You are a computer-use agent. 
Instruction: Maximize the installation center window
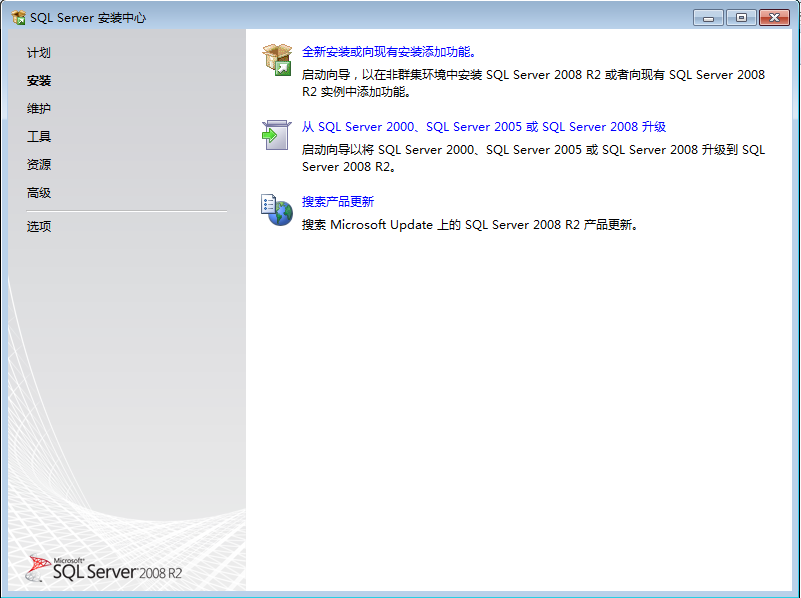[741, 18]
